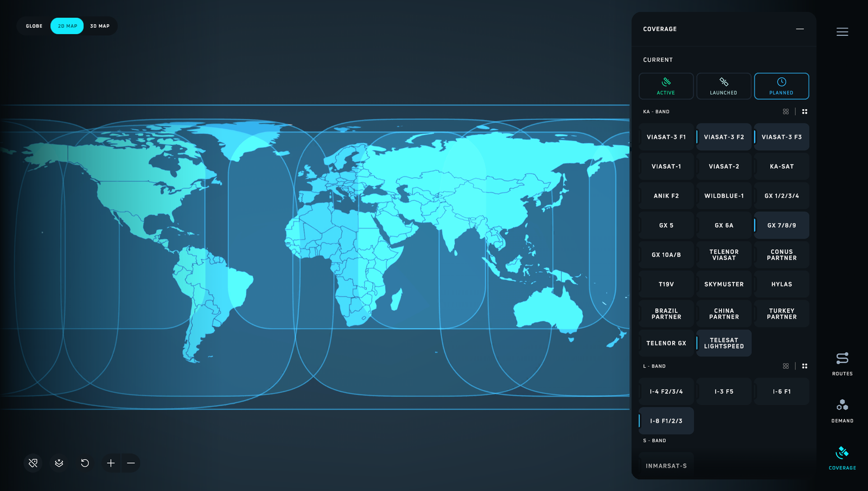Select SkyMuster satellite

coord(724,284)
